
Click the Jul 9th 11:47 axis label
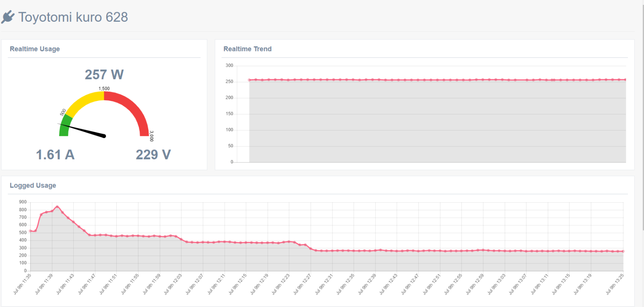(x=87, y=284)
